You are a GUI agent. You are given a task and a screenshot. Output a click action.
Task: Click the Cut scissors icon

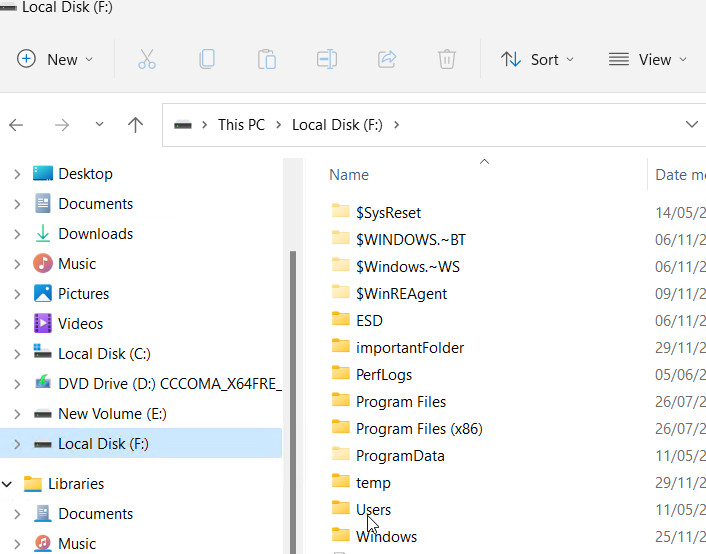pyautogui.click(x=147, y=59)
